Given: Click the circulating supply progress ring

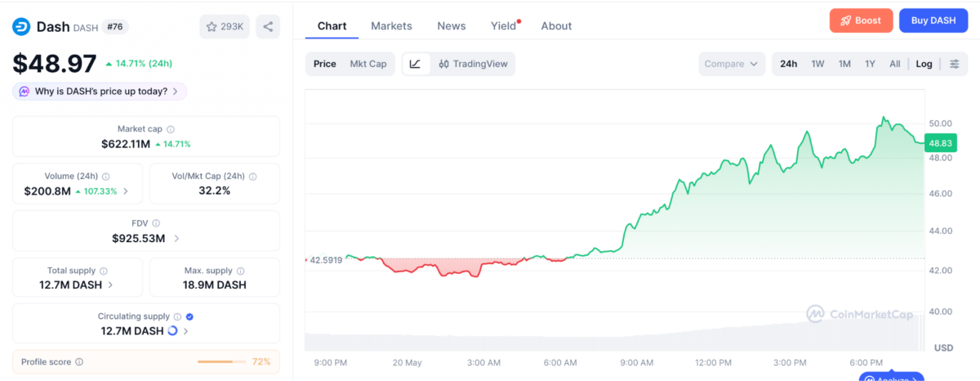Looking at the screenshot, I should coord(172,331).
